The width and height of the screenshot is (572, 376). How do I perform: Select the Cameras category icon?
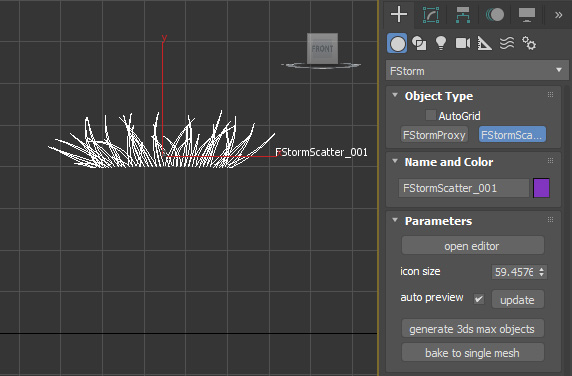coord(463,43)
